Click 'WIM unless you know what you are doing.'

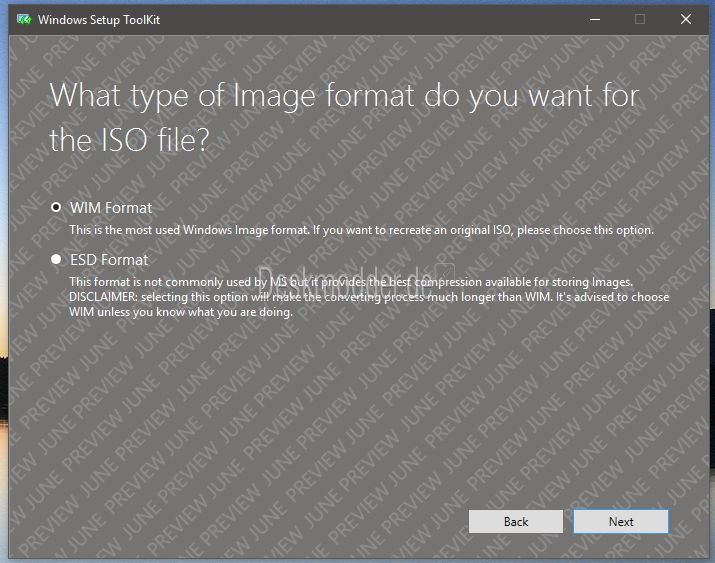(181, 312)
